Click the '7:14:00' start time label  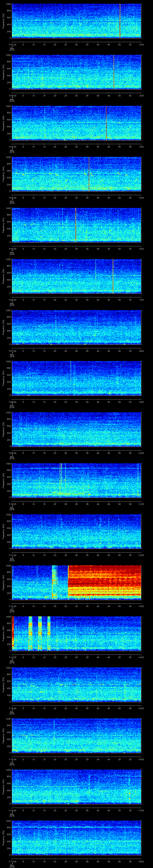(x=12, y=708)
